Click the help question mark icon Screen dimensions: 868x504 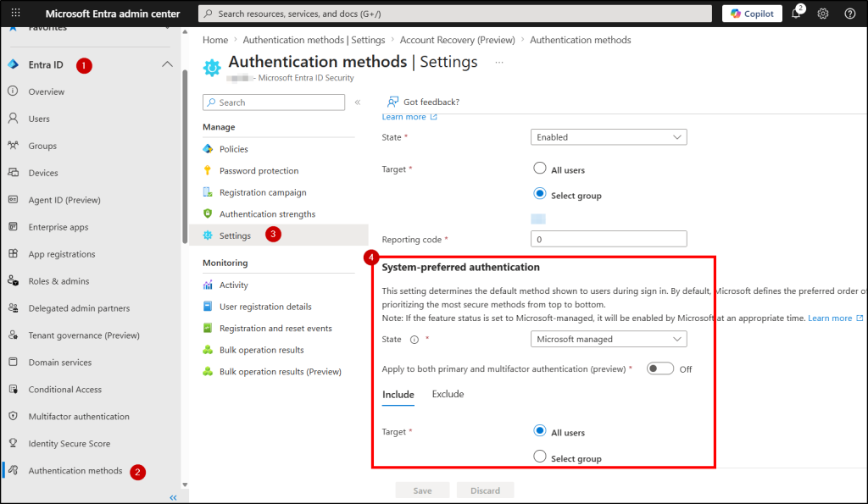point(849,14)
